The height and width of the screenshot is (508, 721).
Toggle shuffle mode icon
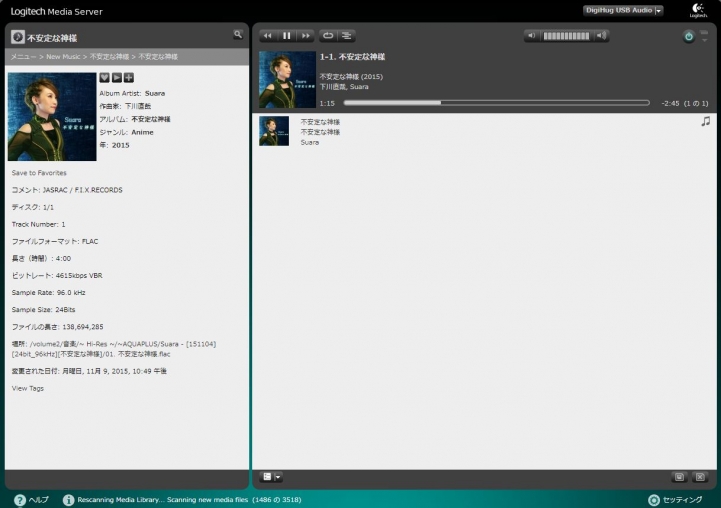point(347,35)
